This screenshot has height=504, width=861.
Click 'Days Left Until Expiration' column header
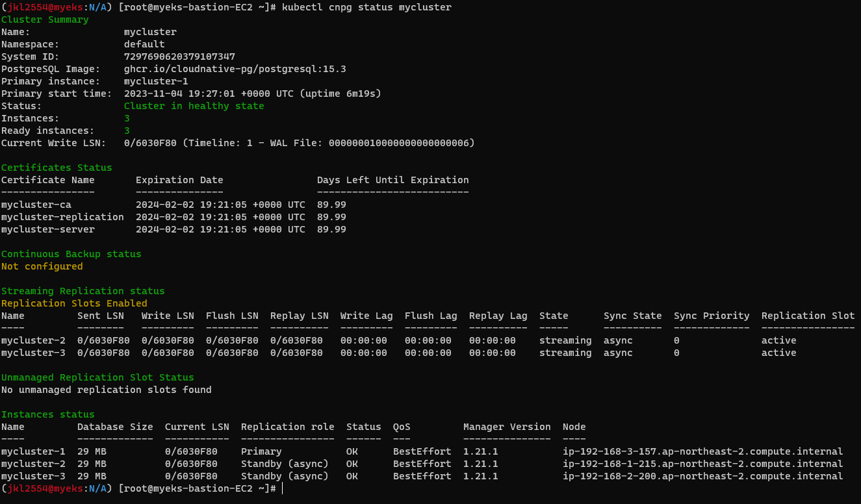pos(393,180)
